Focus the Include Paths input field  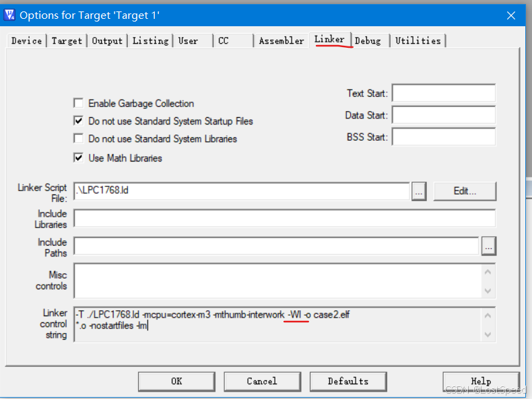tap(276, 246)
